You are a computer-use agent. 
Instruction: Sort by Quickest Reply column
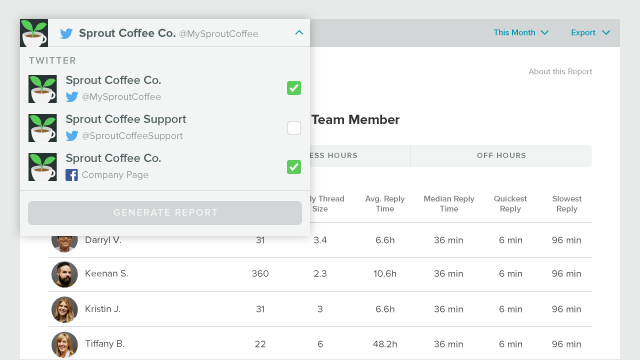pos(510,204)
